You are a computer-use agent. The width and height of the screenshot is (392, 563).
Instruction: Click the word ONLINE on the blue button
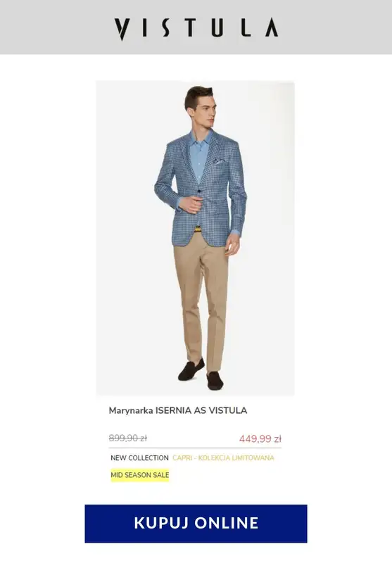[x=227, y=523]
